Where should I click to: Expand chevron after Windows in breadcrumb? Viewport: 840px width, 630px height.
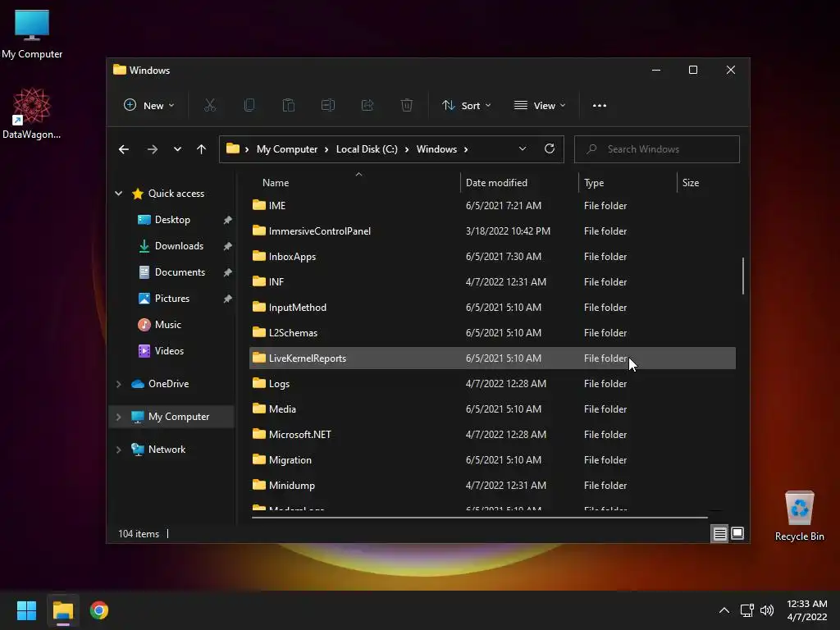point(466,149)
